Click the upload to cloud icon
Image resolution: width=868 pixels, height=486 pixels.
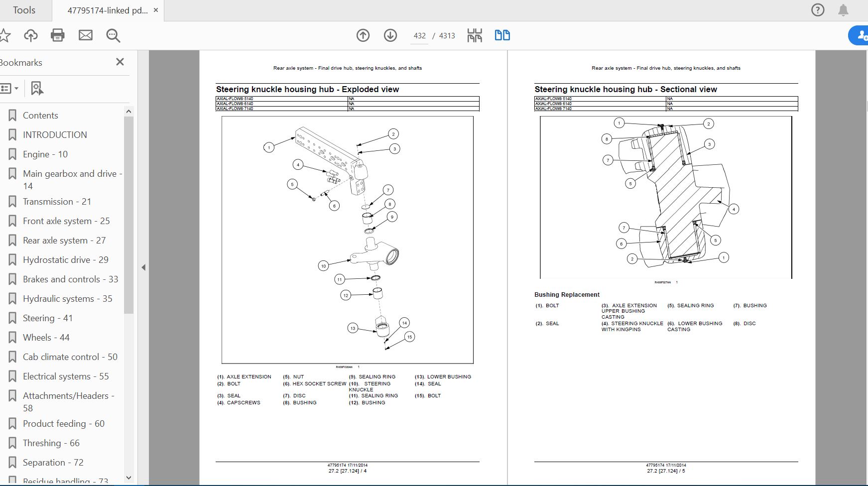tap(31, 35)
